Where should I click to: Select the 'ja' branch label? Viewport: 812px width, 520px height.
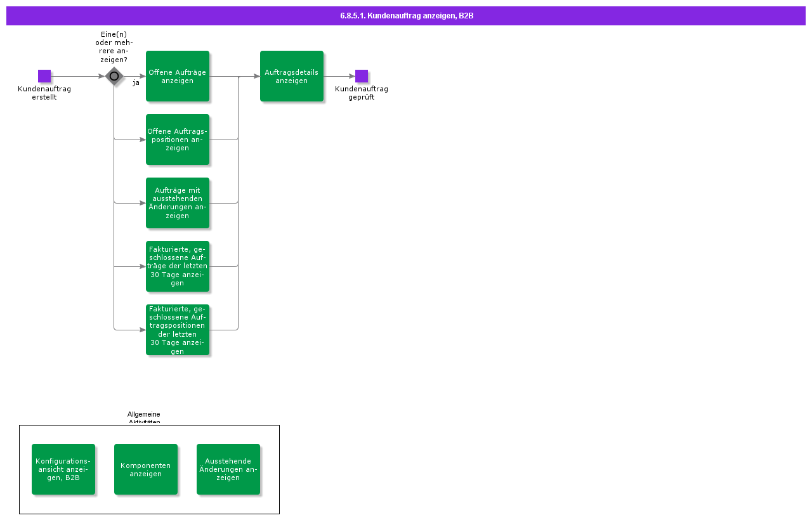[x=136, y=83]
